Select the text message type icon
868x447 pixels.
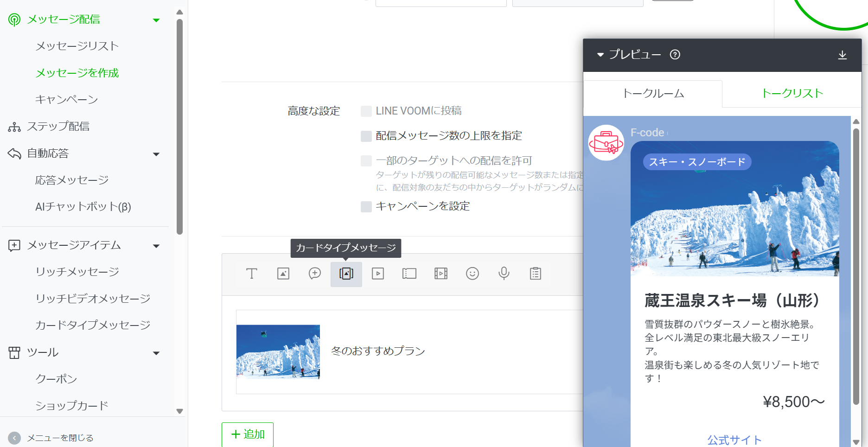[251, 274]
